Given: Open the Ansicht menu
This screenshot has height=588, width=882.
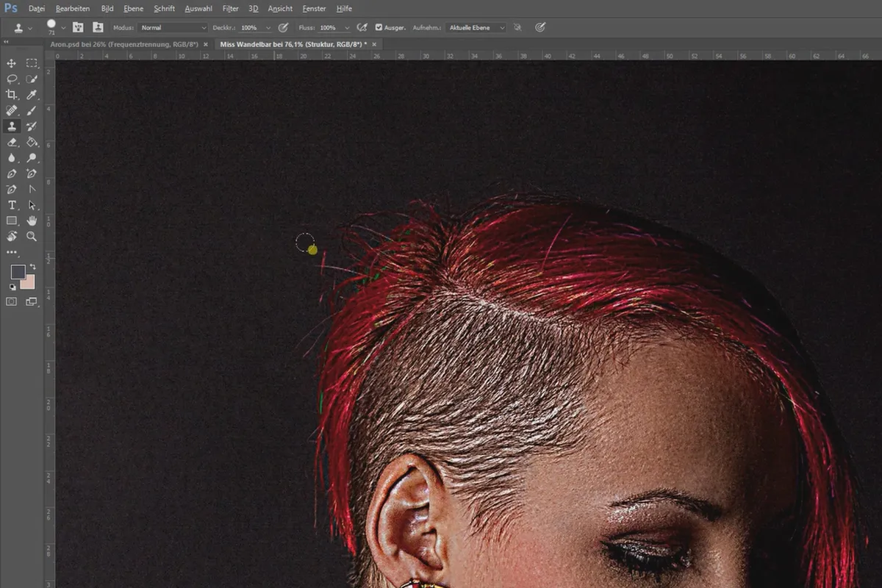Looking at the screenshot, I should 280,9.
